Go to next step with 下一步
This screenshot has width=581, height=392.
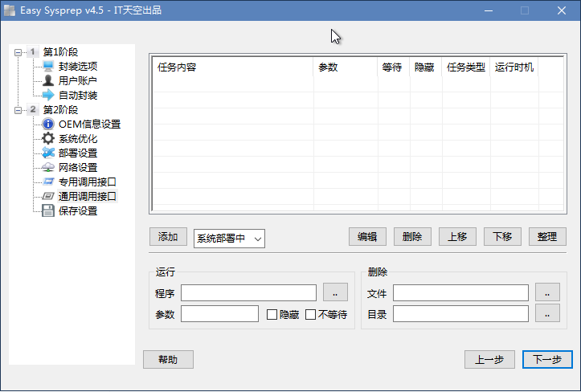pos(546,360)
